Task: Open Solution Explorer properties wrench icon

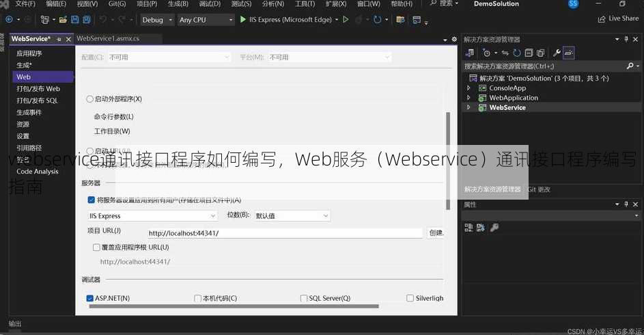Action: coord(557,53)
